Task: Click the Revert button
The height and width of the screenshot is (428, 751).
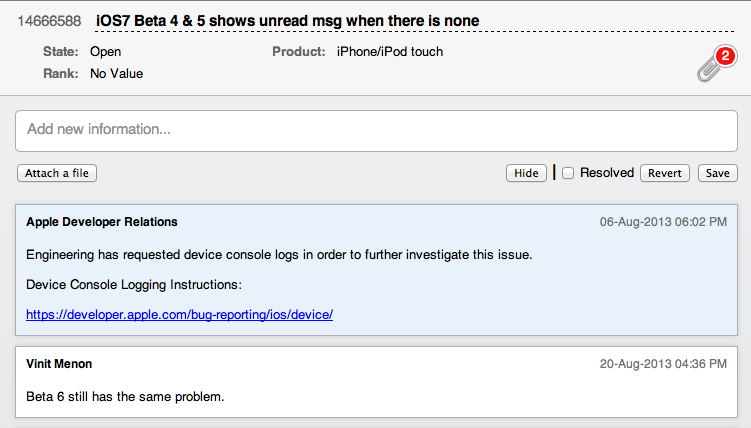Action: [x=665, y=173]
